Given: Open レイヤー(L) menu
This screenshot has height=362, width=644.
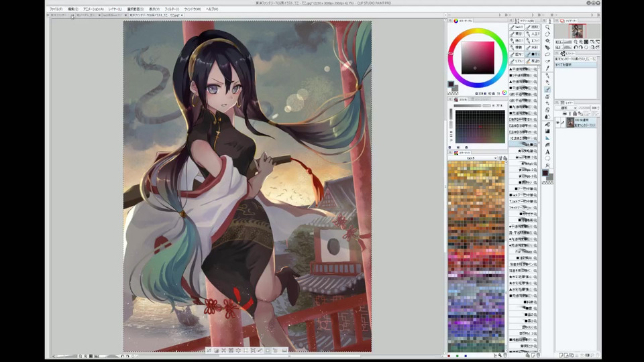Looking at the screenshot, I should tap(115, 9).
